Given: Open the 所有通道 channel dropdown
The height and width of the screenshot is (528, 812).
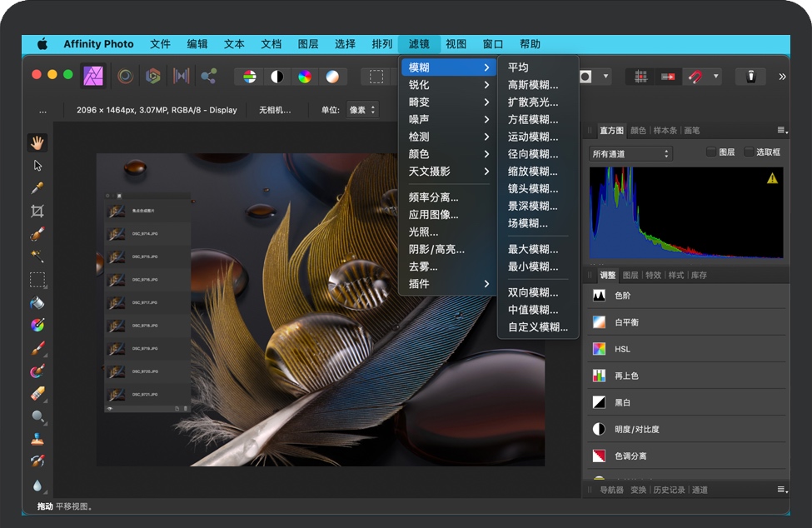Looking at the screenshot, I should tap(630, 154).
